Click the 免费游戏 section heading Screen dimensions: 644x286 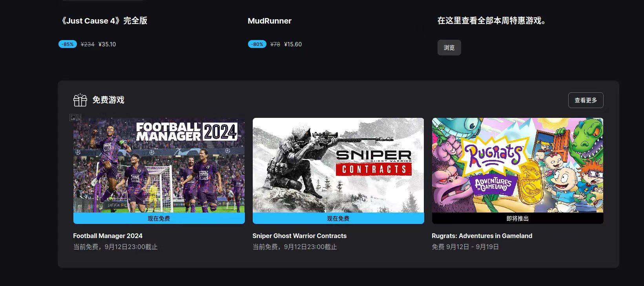(x=108, y=100)
